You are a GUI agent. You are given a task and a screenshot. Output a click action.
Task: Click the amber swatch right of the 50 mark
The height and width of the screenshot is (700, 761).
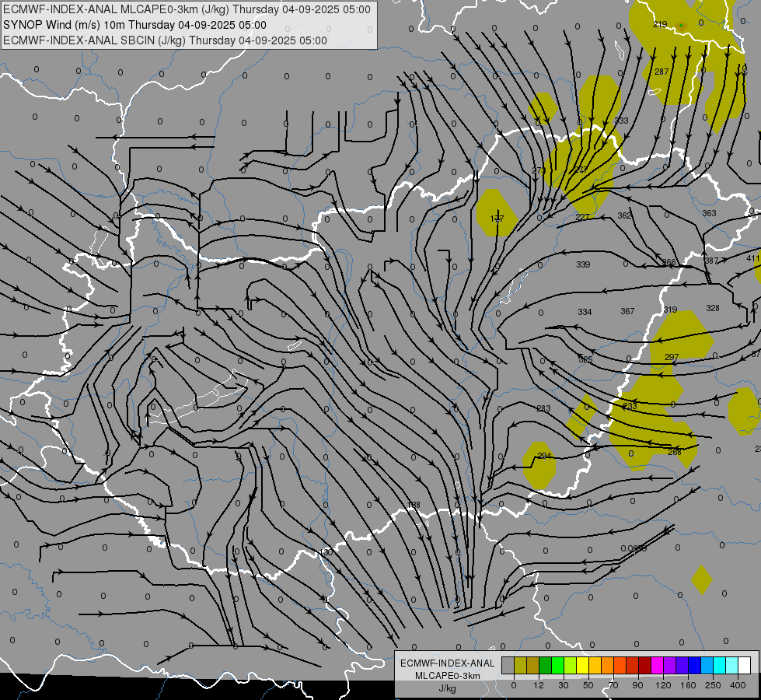[x=595, y=666]
